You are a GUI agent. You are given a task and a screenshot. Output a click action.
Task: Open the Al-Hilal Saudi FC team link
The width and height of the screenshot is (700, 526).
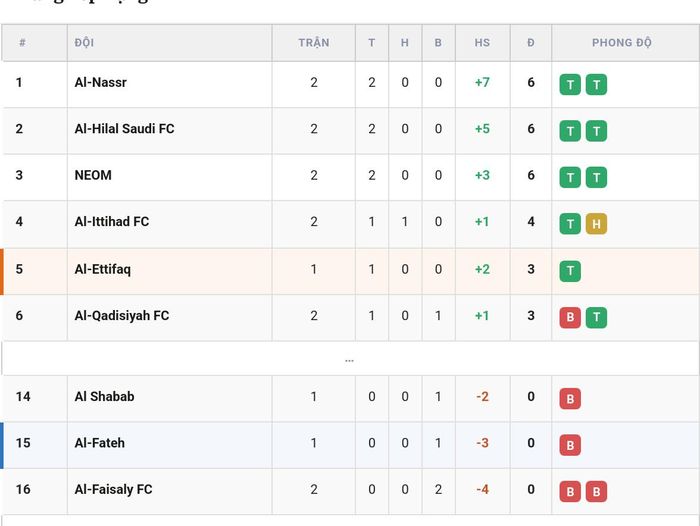[x=124, y=129]
